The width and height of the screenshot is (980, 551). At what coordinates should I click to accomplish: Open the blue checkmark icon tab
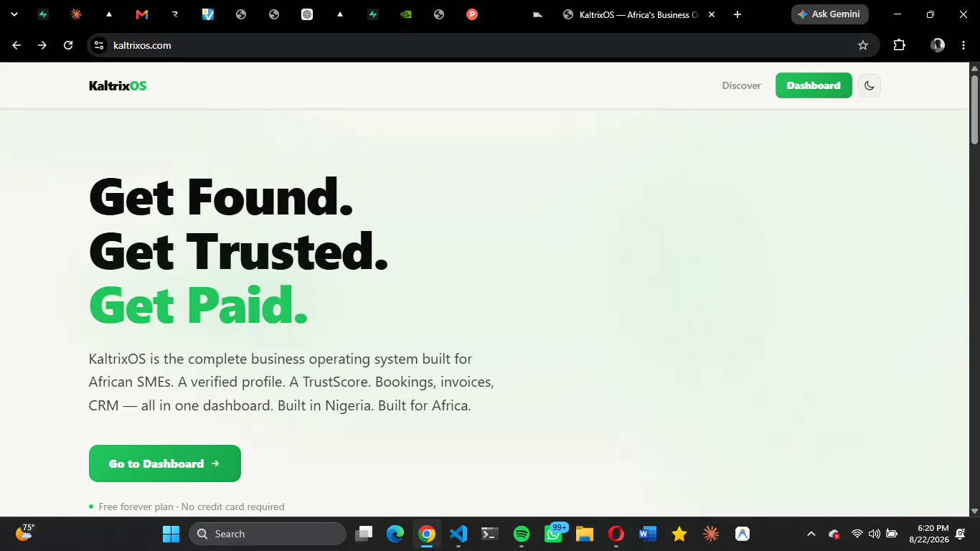(x=208, y=14)
